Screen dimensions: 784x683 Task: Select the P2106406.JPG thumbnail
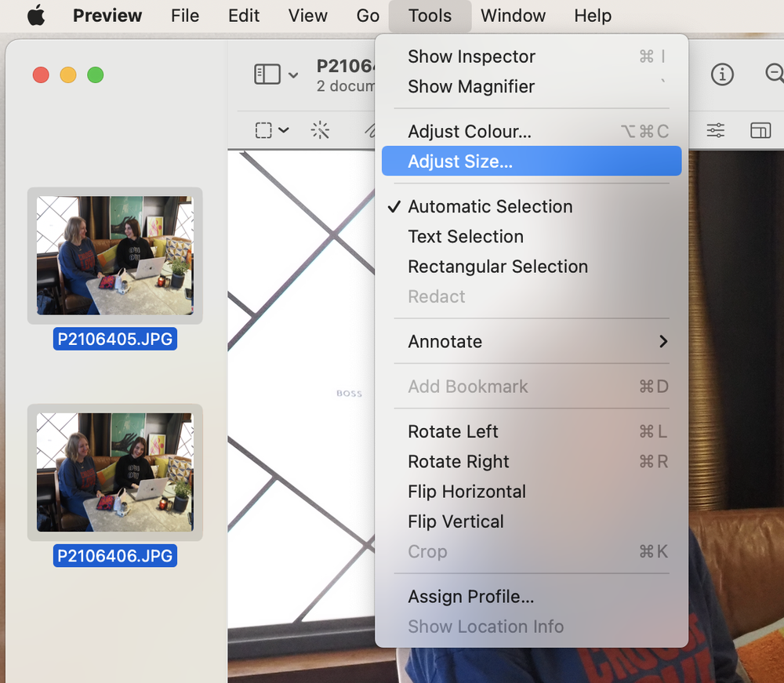pyautogui.click(x=115, y=472)
